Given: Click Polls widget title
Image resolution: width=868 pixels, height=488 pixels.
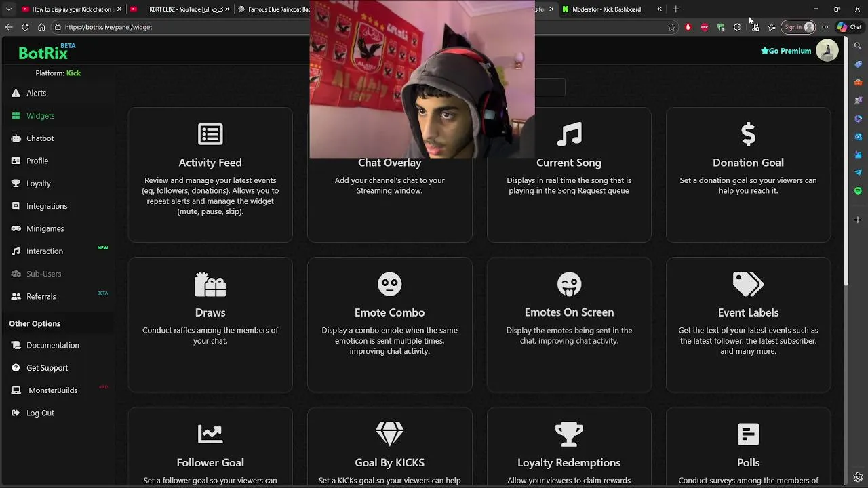Looking at the screenshot, I should [748, 463].
